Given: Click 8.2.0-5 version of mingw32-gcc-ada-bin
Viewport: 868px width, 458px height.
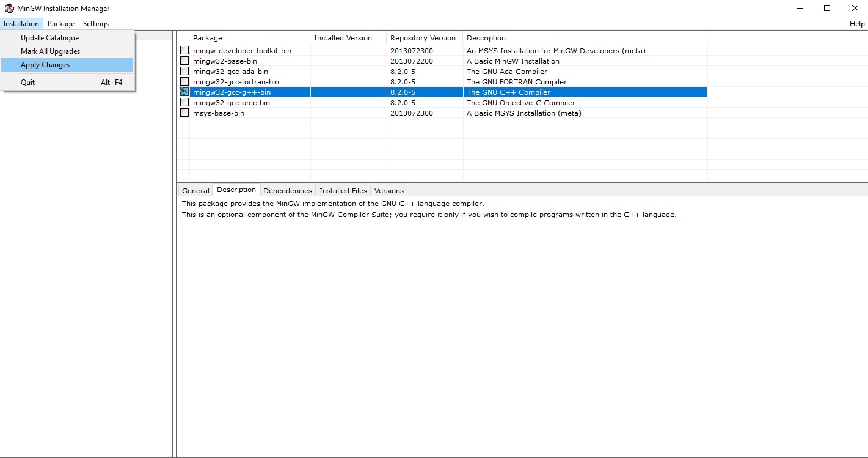Looking at the screenshot, I should coord(403,72).
